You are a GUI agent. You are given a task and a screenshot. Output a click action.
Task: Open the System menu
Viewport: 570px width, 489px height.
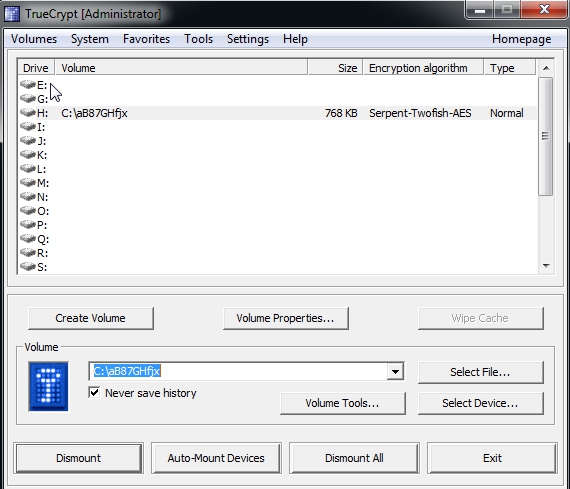point(90,39)
